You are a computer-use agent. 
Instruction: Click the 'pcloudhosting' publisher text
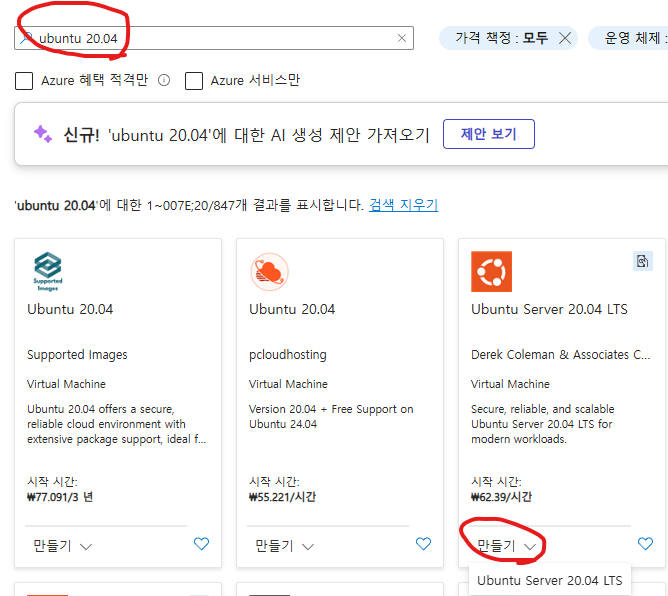click(x=288, y=355)
